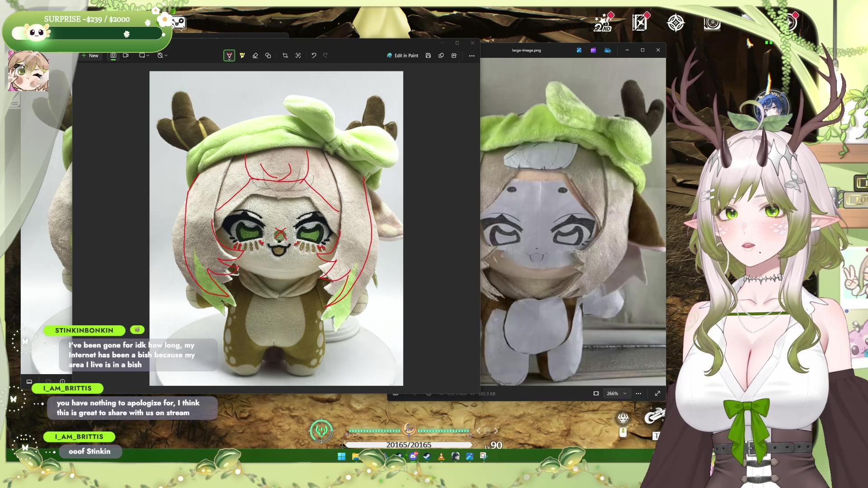Share the snip with the Share icon
This screenshot has width=868, height=488.
coord(454,56)
